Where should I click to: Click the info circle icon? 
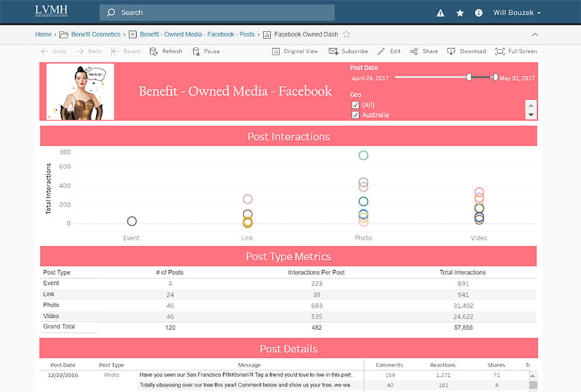[479, 13]
